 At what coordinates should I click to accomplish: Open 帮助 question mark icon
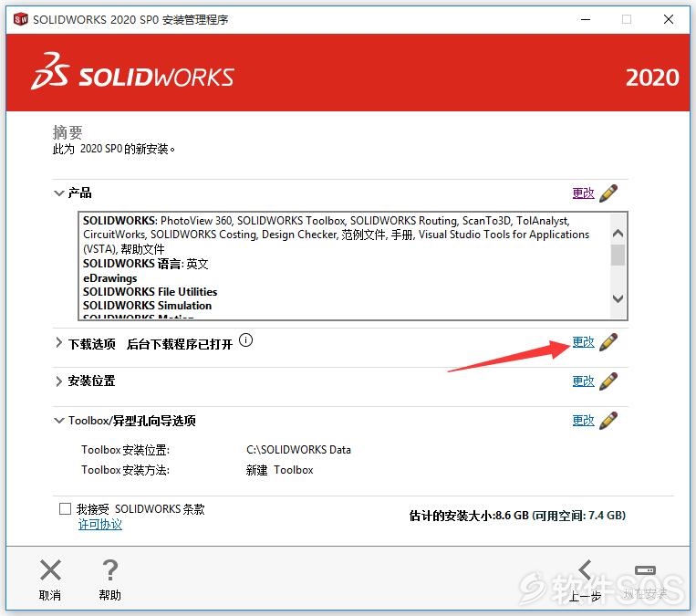tap(110, 569)
